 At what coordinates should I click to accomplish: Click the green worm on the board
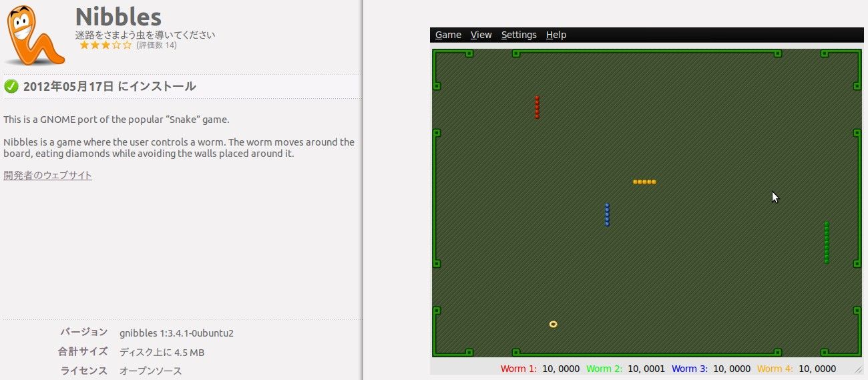pyautogui.click(x=827, y=242)
